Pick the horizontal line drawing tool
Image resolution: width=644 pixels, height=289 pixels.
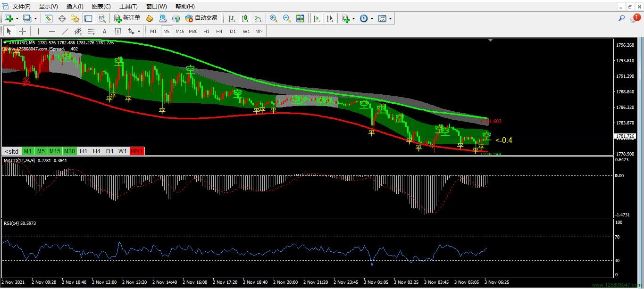(x=52, y=31)
